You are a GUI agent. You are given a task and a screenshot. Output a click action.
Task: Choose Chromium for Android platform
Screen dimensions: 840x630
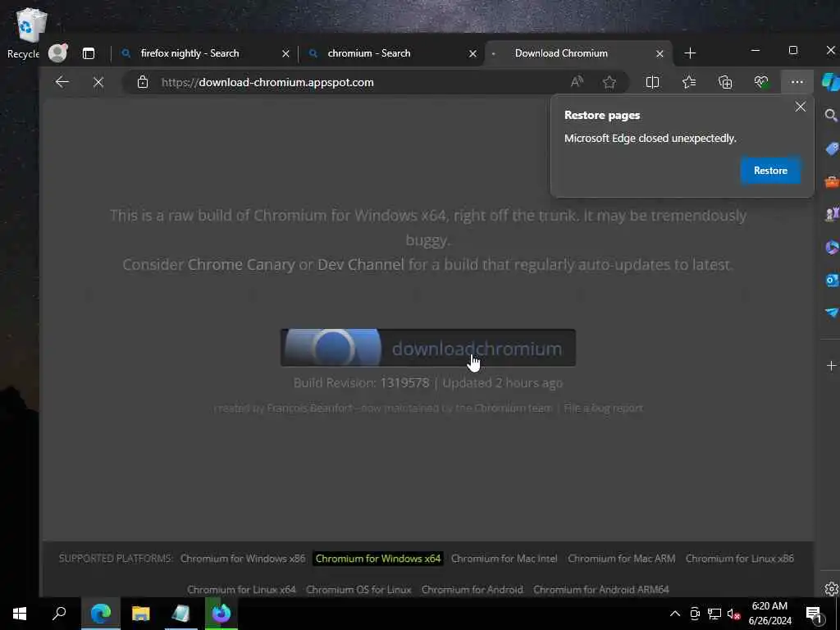tap(472, 589)
